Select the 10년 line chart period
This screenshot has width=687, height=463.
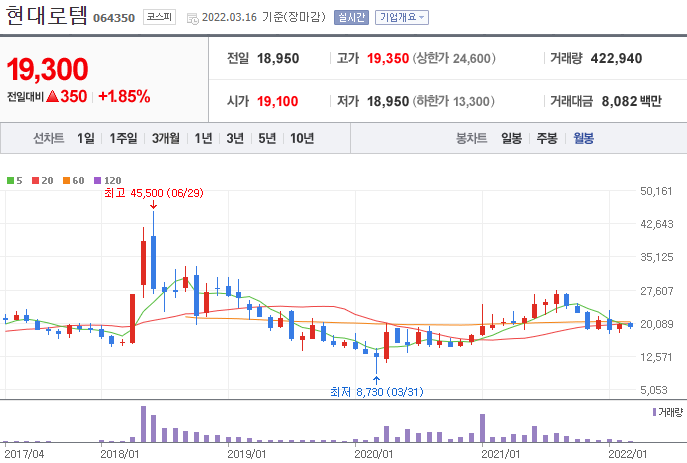click(302, 138)
